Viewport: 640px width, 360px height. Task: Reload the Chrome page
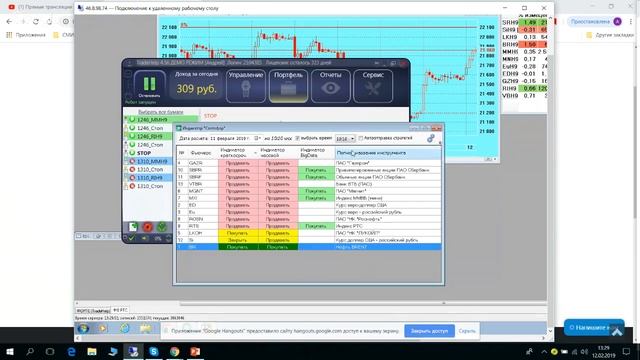[x=36, y=22]
